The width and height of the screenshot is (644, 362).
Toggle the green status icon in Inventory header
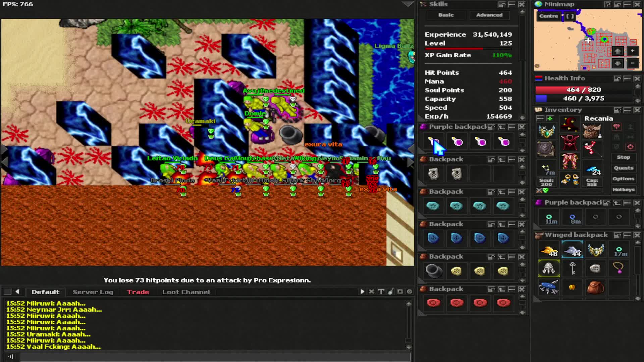click(550, 118)
